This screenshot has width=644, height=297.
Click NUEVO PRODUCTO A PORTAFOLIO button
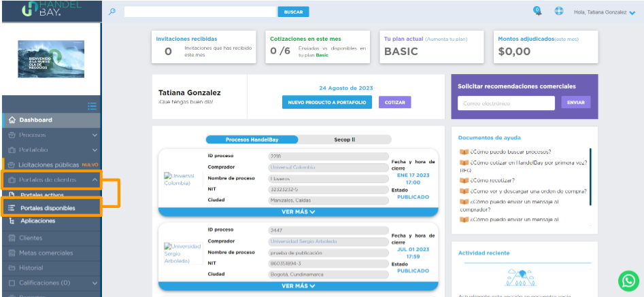(327, 102)
